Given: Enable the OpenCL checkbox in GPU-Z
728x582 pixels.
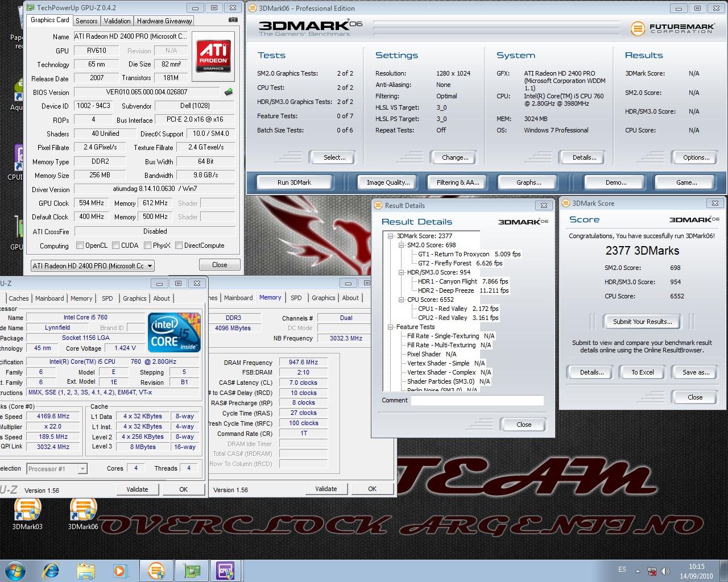Looking at the screenshot, I should pyautogui.click(x=80, y=246).
